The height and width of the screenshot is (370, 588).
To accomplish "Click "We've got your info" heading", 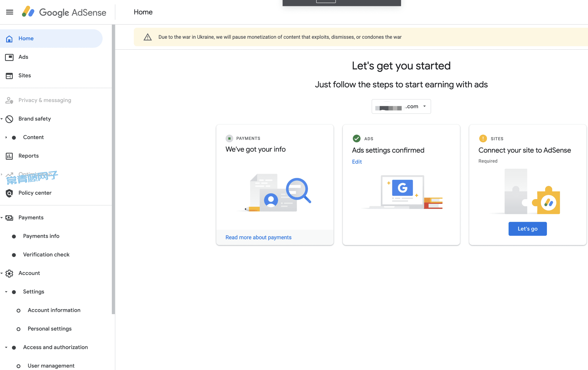I will 255,149.
